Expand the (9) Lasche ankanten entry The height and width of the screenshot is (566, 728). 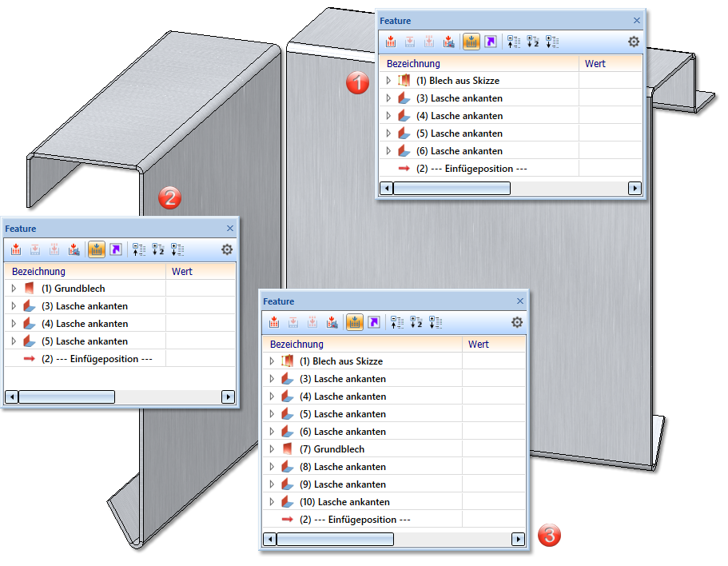272,484
